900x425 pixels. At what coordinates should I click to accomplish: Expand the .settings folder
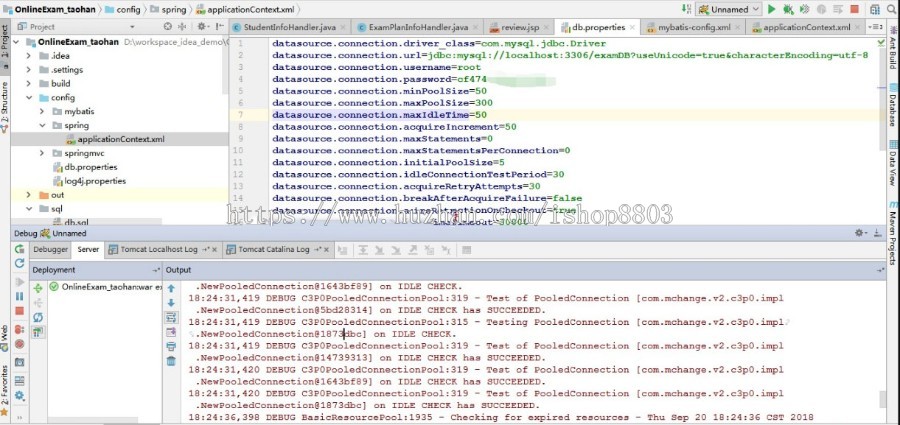[28, 69]
